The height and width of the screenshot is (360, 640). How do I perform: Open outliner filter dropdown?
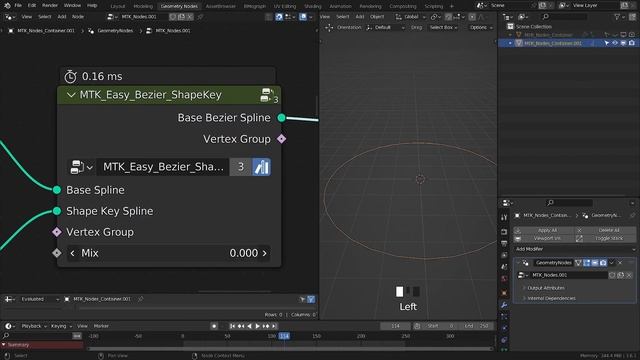pos(620,17)
